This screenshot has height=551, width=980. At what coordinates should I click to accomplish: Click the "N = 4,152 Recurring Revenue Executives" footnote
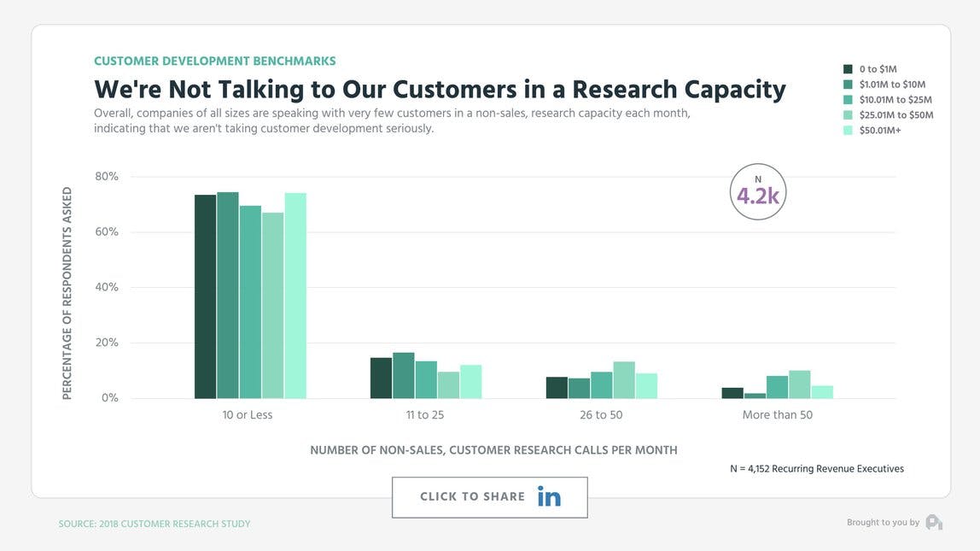click(x=816, y=469)
